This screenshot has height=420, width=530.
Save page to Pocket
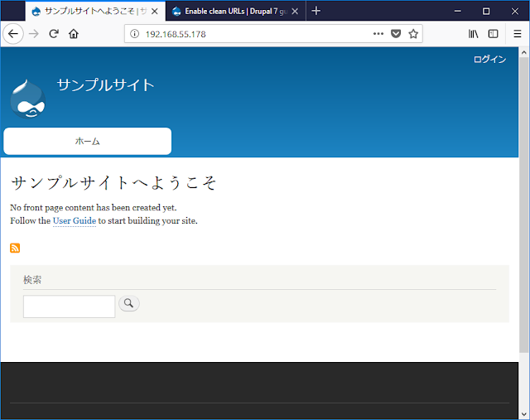[x=396, y=34]
